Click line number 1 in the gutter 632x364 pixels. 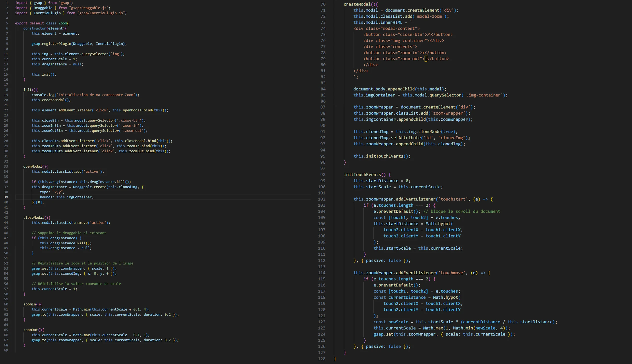(7, 3)
